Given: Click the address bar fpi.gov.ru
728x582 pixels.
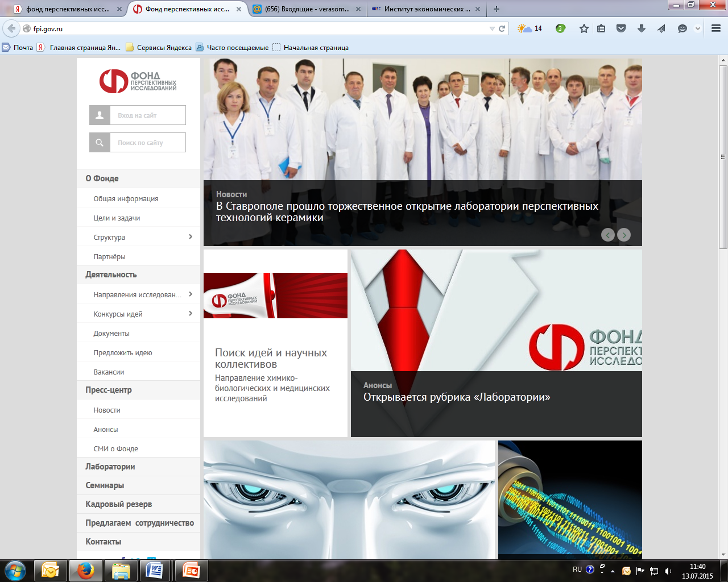Looking at the screenshot, I should 256,28.
